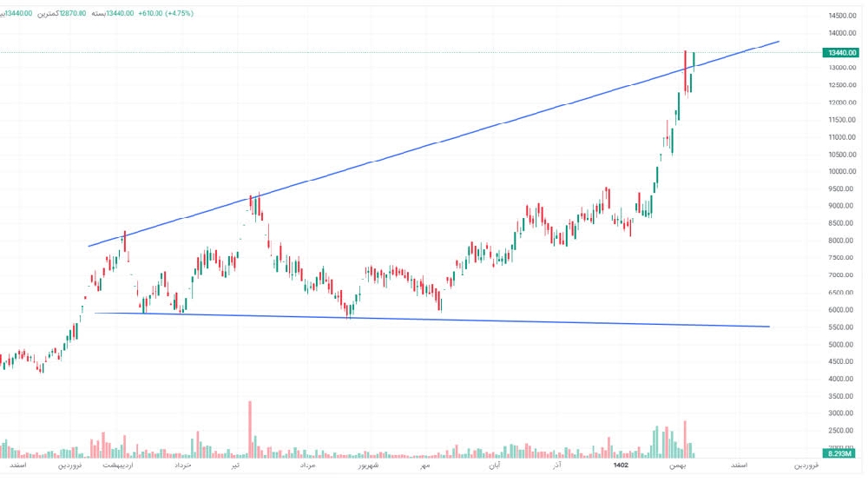Click the 7000.00 price axis label

pyautogui.click(x=842, y=275)
